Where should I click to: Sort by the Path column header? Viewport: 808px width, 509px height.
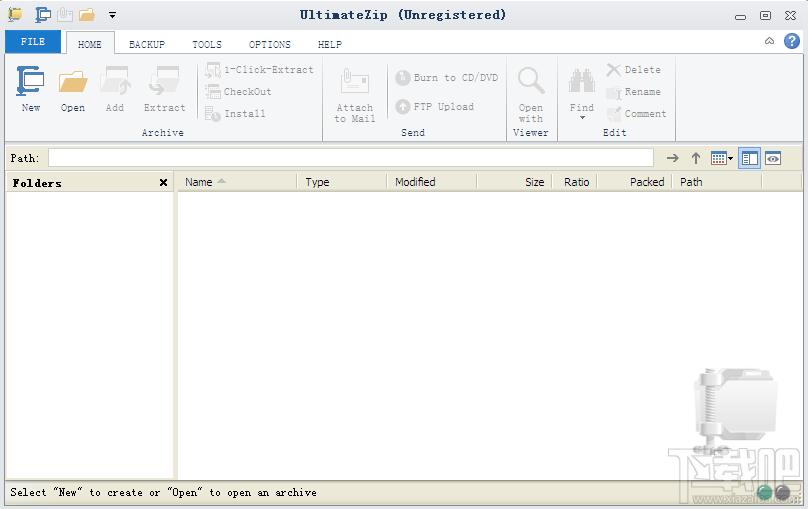(x=717, y=182)
